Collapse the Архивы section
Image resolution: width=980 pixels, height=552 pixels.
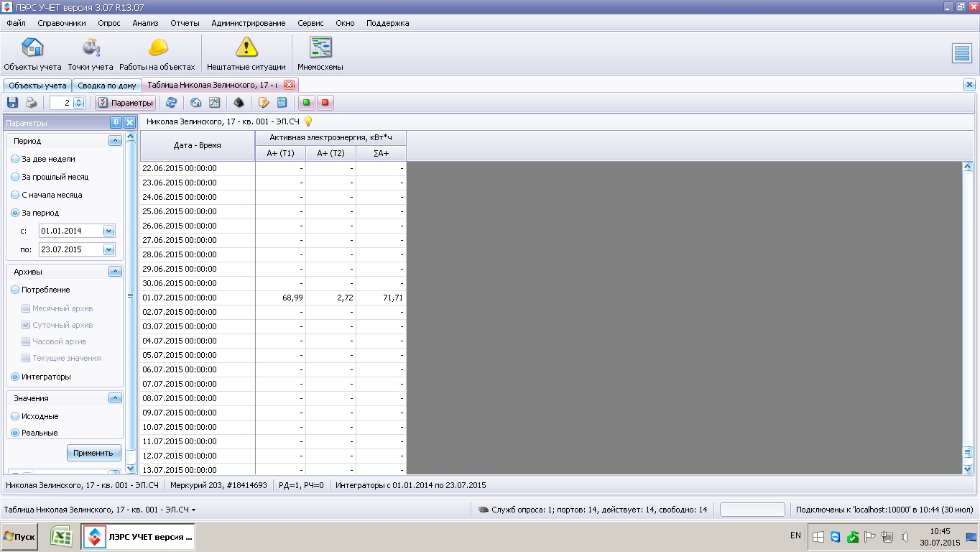click(115, 272)
